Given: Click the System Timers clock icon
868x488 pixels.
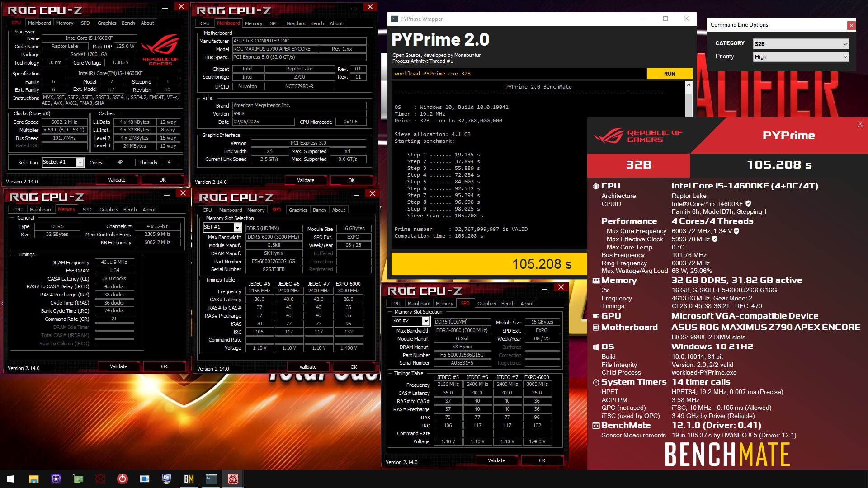Looking at the screenshot, I should (596, 382).
